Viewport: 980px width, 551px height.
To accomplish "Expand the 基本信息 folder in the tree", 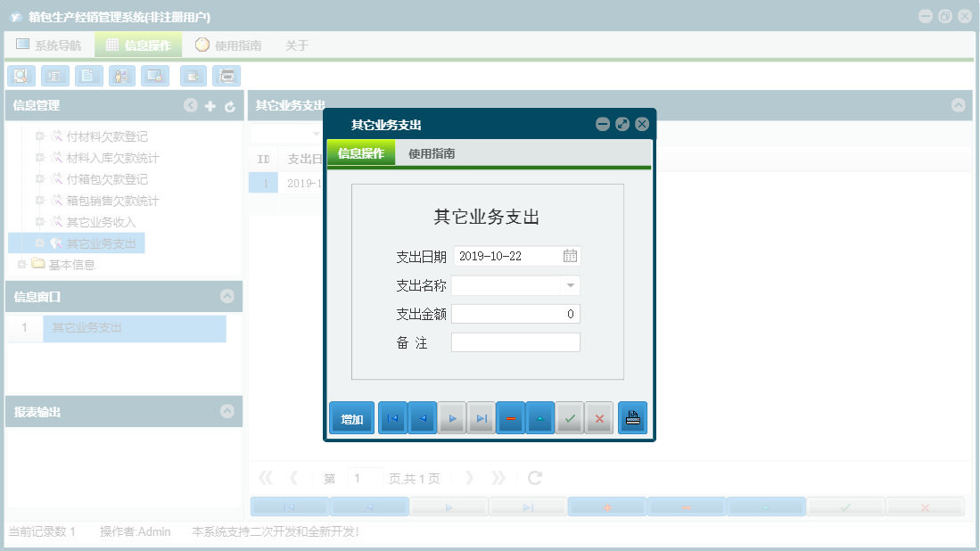I will click(x=23, y=263).
